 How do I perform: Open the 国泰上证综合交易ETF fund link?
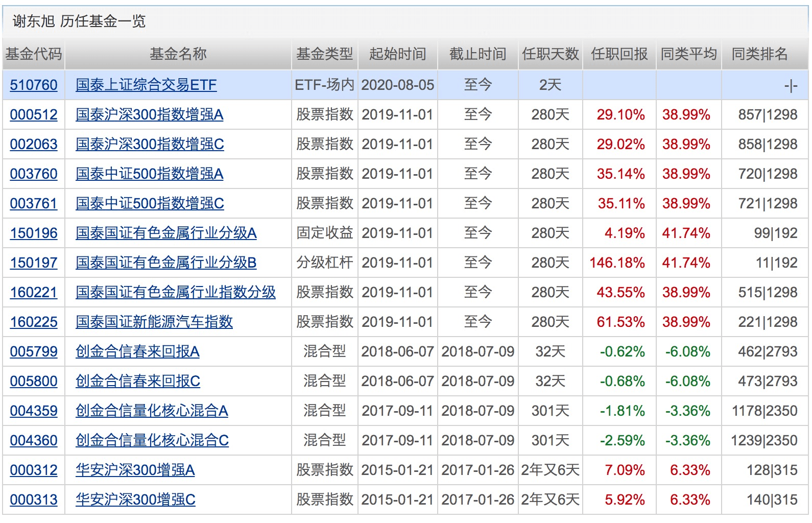(x=146, y=85)
